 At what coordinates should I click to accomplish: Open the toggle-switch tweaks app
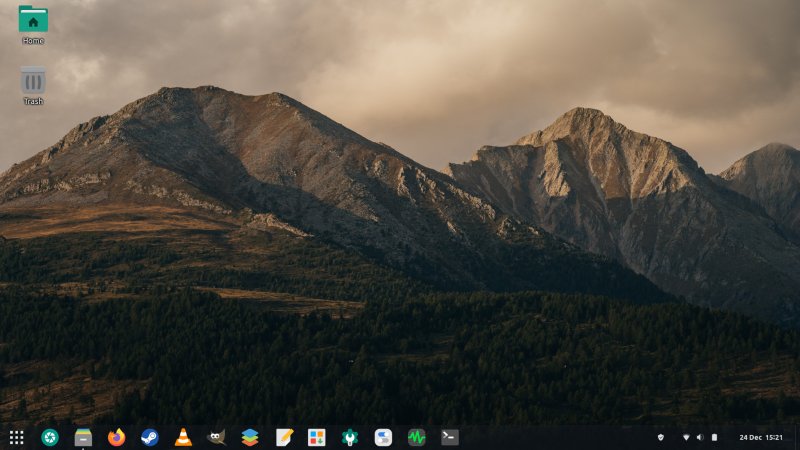coord(383,437)
